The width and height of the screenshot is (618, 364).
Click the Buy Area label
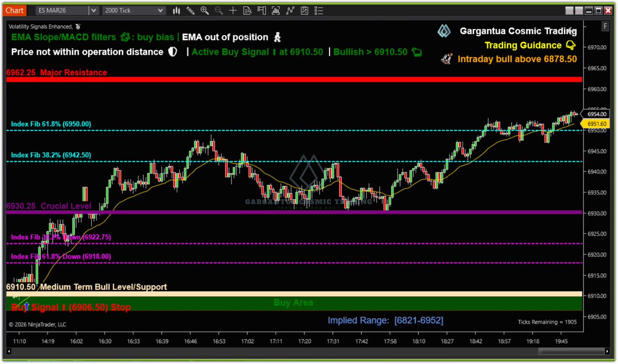pos(293,303)
